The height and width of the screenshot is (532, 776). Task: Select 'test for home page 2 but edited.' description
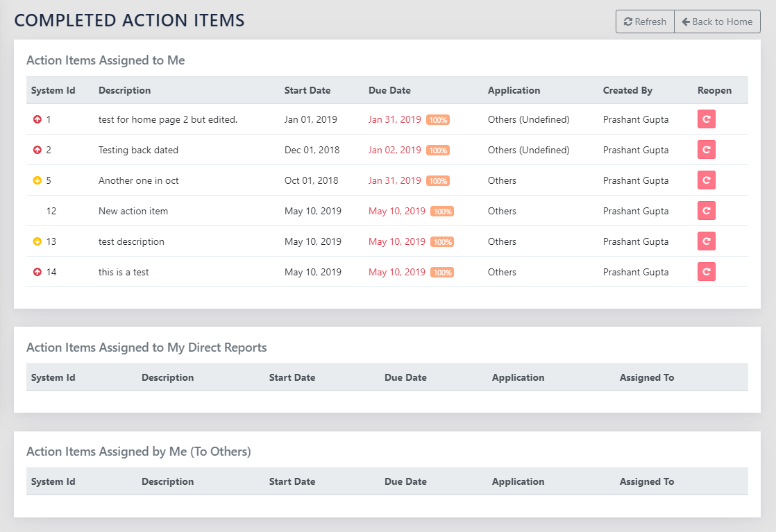(168, 119)
